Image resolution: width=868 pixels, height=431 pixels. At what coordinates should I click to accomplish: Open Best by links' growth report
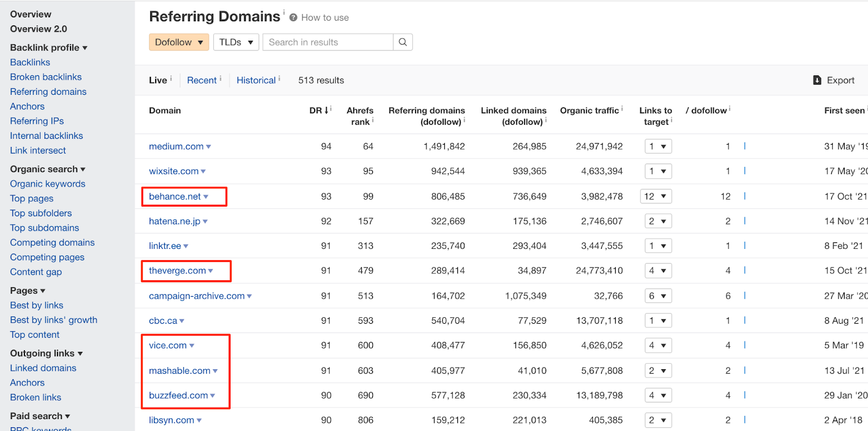click(54, 320)
